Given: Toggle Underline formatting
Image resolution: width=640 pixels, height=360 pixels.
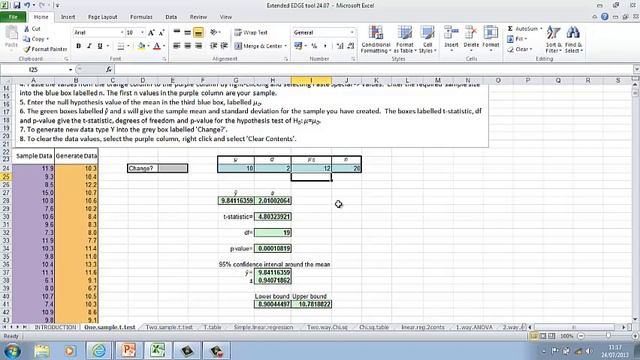Looking at the screenshot, I should [100, 46].
